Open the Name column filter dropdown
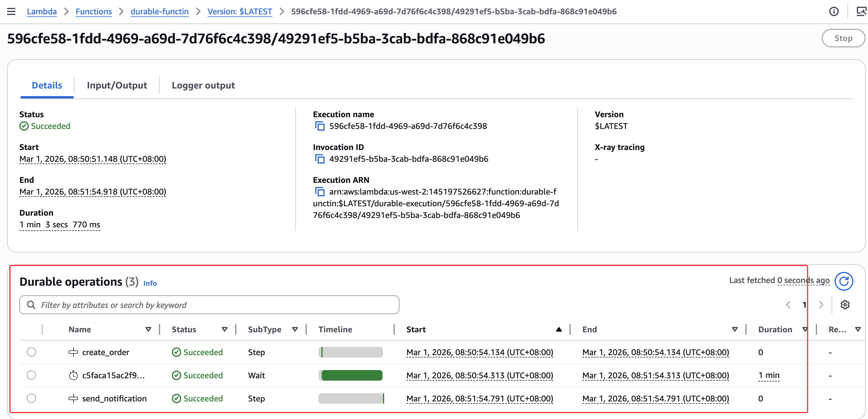868x419 pixels. coord(148,329)
